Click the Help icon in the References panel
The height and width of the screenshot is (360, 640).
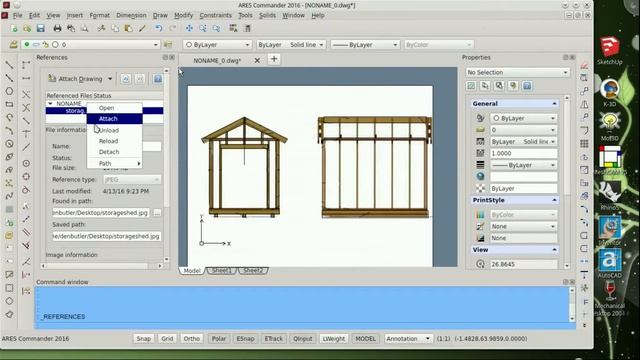158,79
